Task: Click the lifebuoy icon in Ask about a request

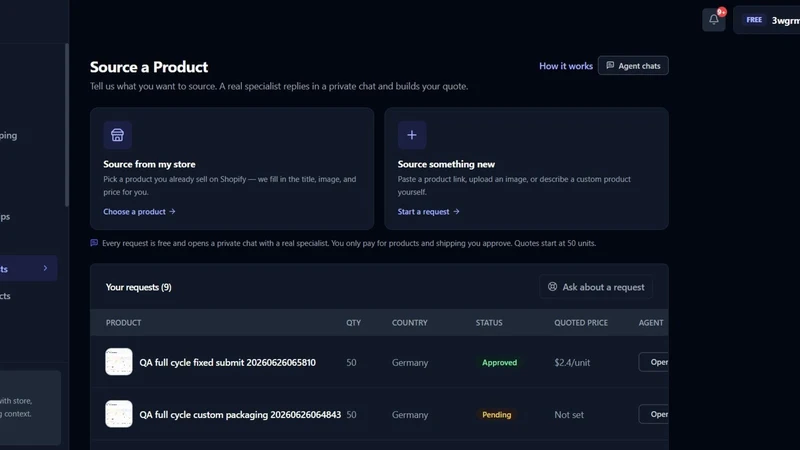Action: click(553, 287)
